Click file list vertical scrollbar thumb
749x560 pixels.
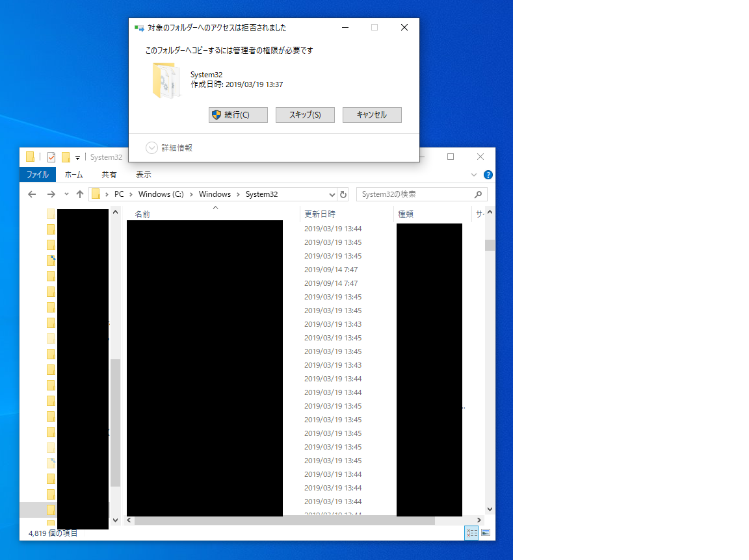point(490,246)
